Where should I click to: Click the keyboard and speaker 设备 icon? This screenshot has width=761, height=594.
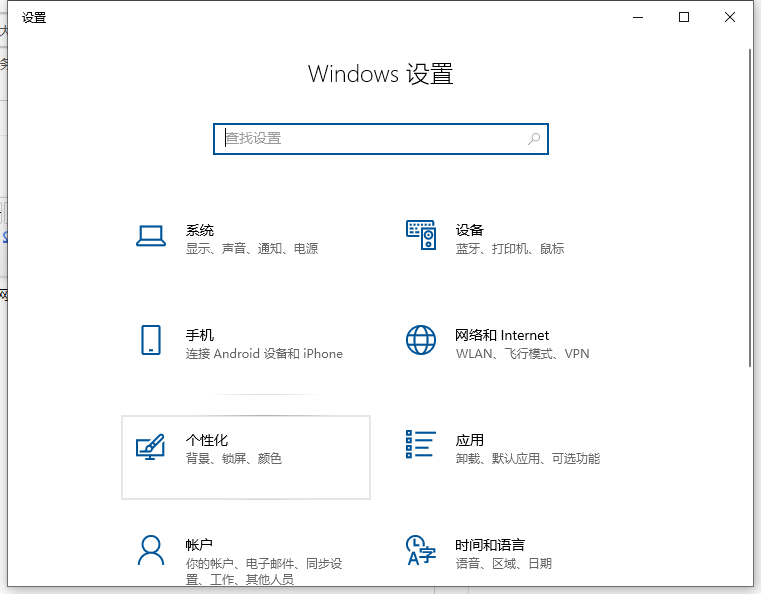[x=421, y=236]
